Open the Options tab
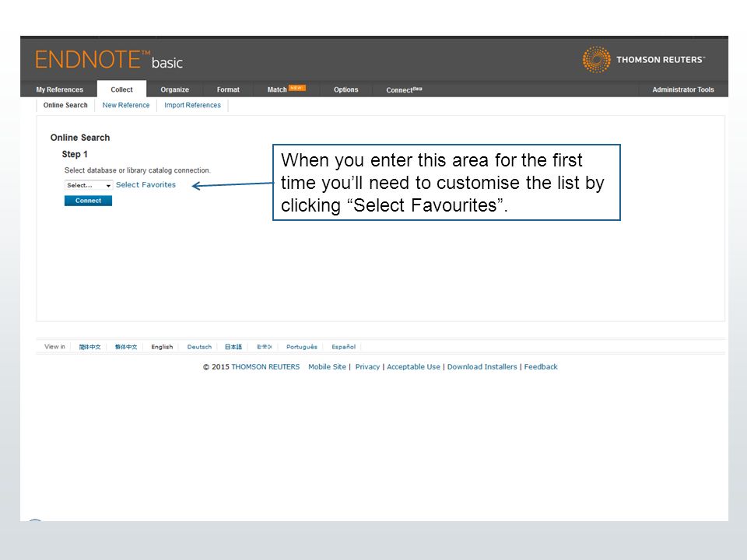The image size is (747, 560). pos(345,89)
